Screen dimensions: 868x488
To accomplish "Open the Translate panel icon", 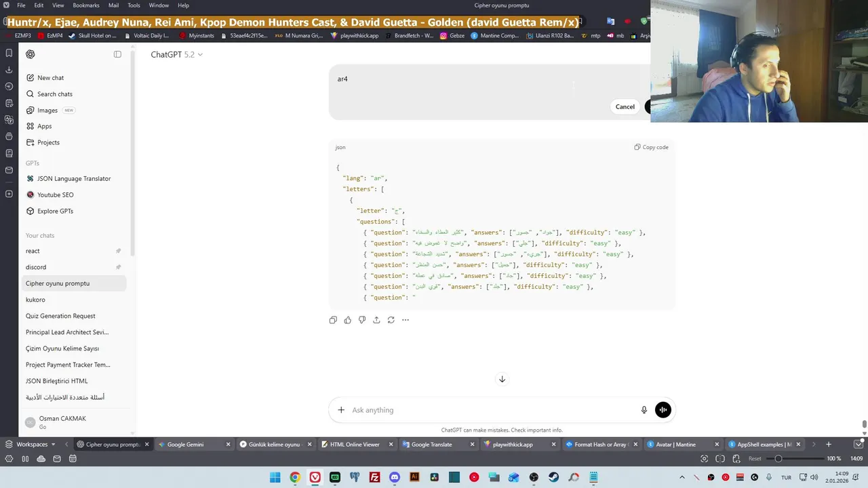I will tap(9, 120).
